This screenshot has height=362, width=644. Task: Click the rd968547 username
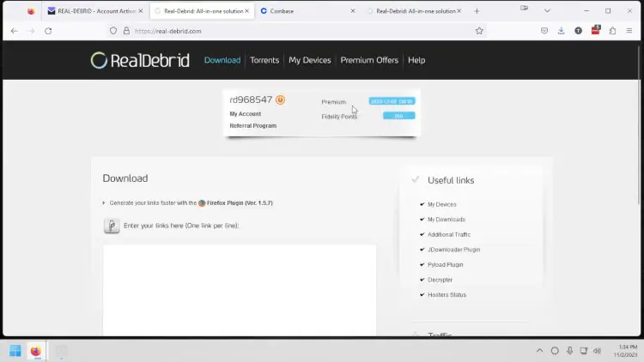coord(251,100)
